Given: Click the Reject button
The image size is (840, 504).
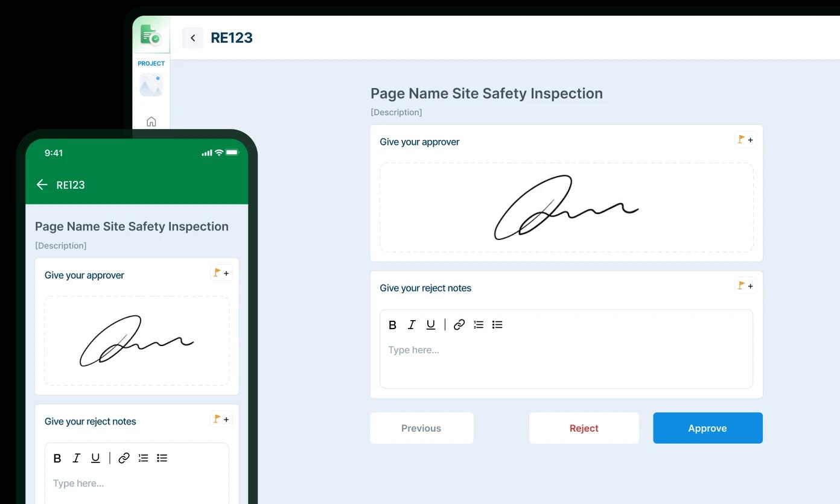Looking at the screenshot, I should tap(584, 428).
